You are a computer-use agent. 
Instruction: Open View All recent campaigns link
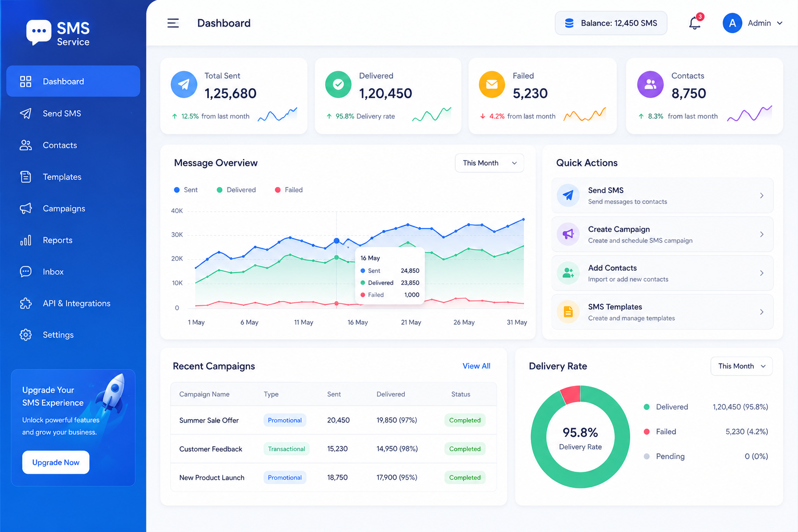point(476,366)
